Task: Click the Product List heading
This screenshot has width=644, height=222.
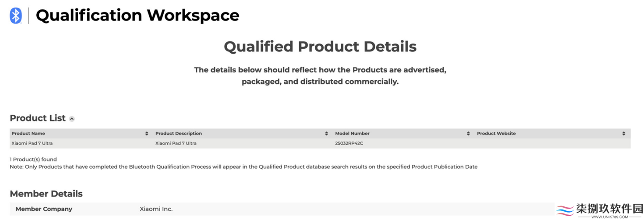Action: click(38, 118)
